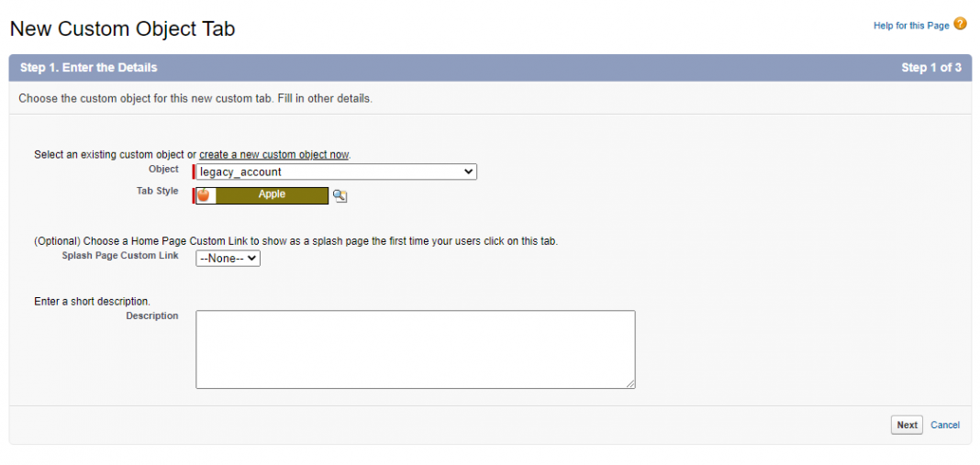
Task: Click the apple icon in Tab Style
Action: coord(204,195)
